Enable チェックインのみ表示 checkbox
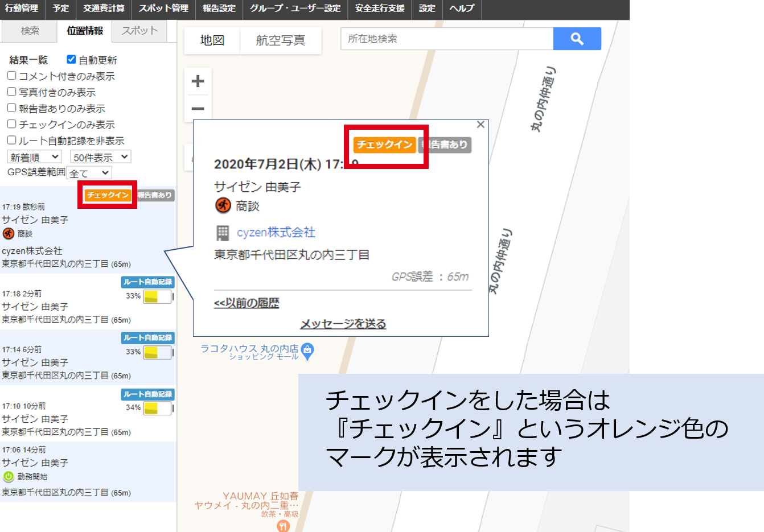 [x=11, y=123]
